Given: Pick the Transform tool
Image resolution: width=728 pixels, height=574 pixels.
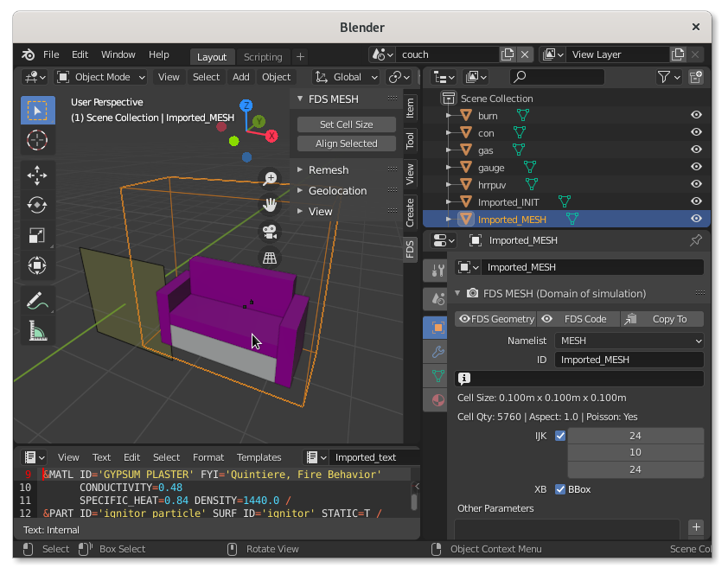Looking at the screenshot, I should 37,265.
